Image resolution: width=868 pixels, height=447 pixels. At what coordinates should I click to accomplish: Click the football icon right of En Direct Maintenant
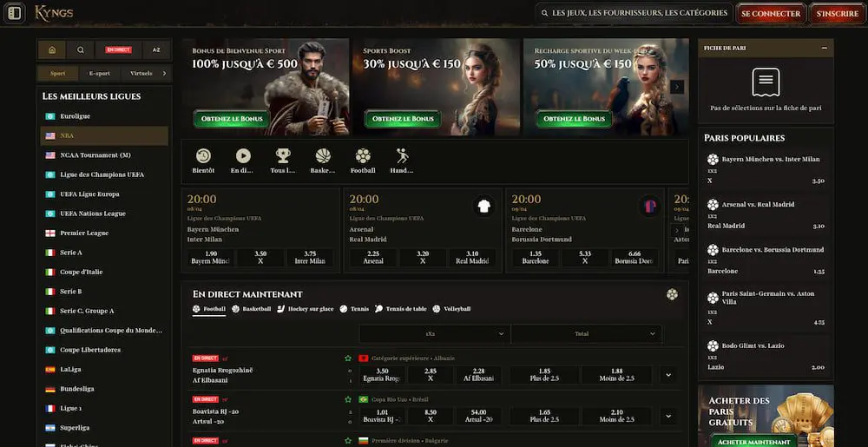coord(672,294)
